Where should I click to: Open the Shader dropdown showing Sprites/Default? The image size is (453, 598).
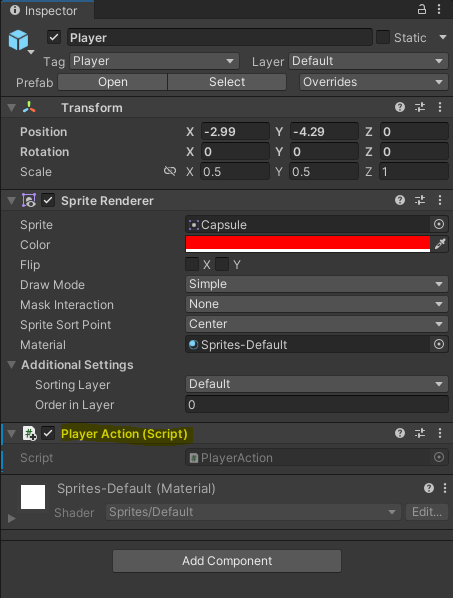253,512
